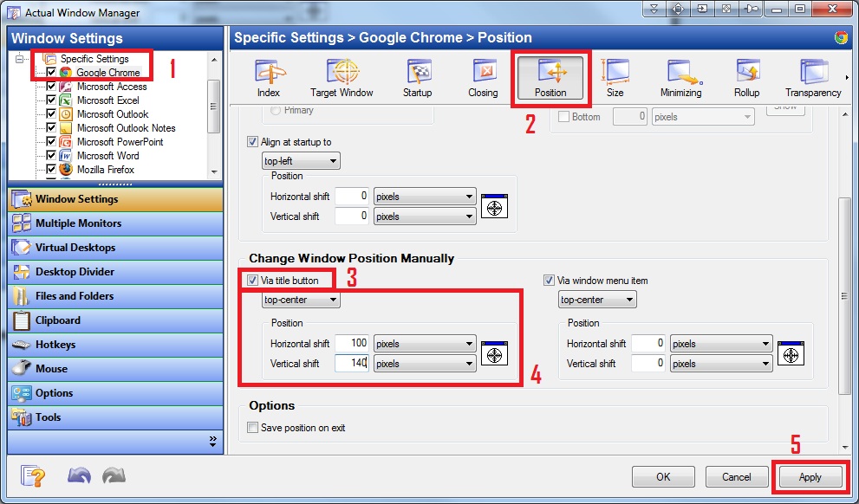Enable Save position on exit
The height and width of the screenshot is (504, 859).
(x=252, y=428)
